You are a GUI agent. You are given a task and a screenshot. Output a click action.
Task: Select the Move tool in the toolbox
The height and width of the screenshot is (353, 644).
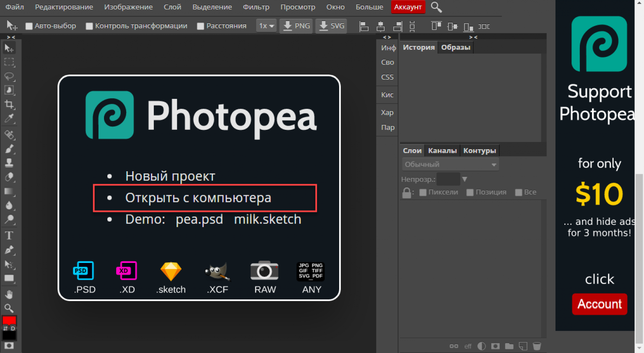coord(9,48)
